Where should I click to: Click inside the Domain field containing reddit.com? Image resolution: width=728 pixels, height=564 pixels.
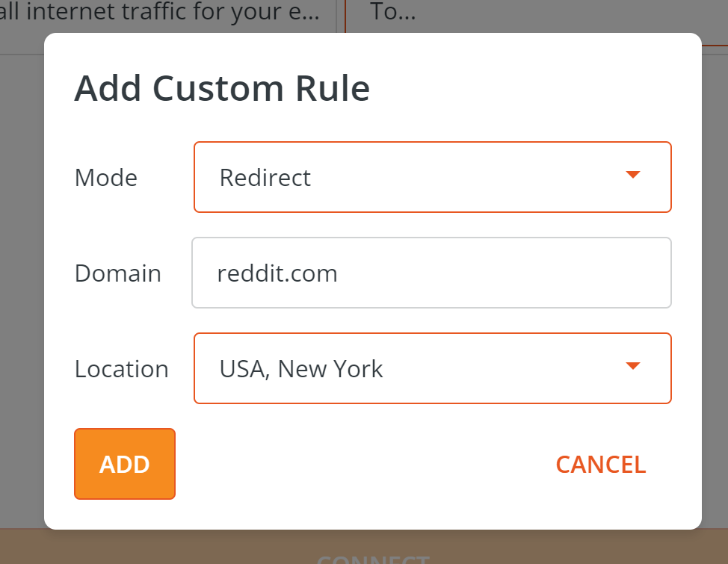(432, 272)
